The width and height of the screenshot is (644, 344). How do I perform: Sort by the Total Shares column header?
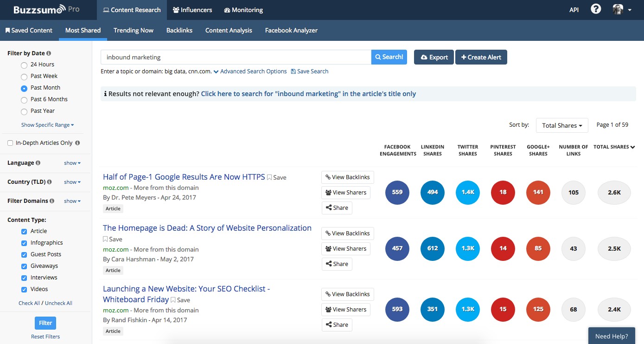tap(614, 147)
